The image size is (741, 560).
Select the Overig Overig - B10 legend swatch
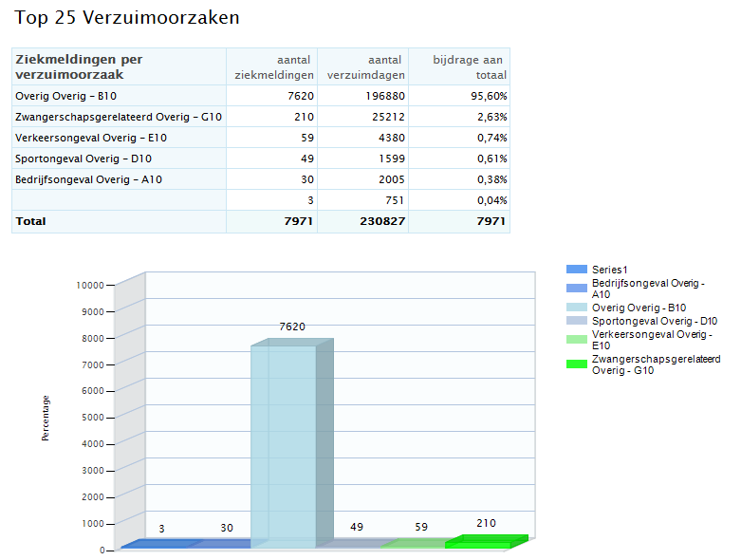(576, 308)
